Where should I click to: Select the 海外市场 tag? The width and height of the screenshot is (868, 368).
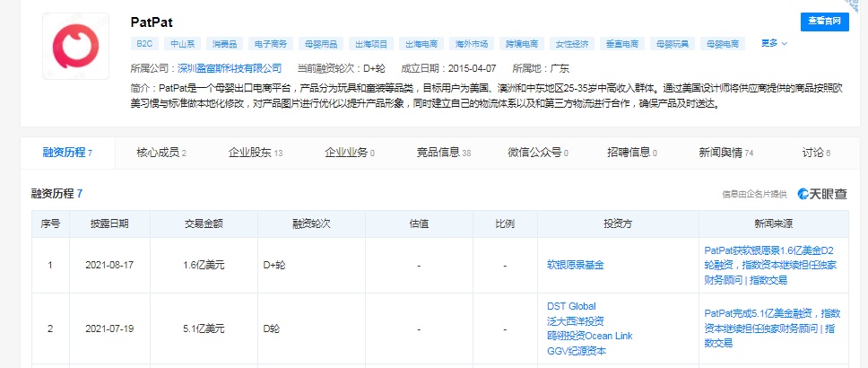pyautogui.click(x=471, y=44)
